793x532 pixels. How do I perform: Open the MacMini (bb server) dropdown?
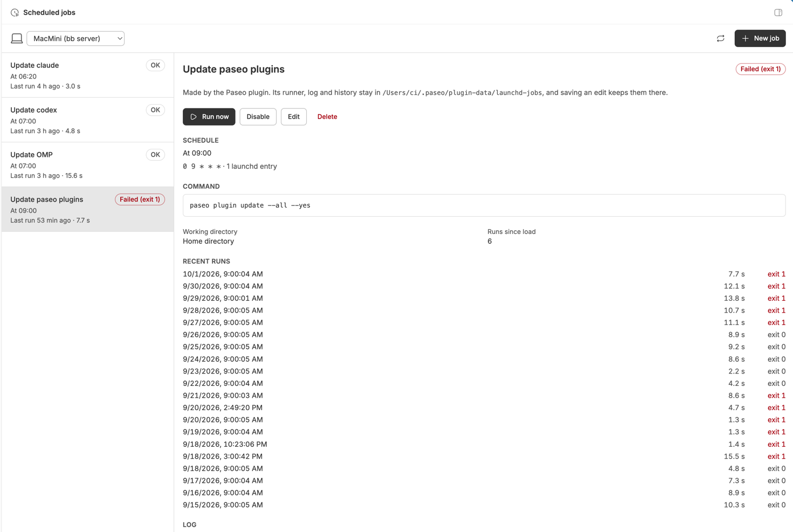[75, 38]
